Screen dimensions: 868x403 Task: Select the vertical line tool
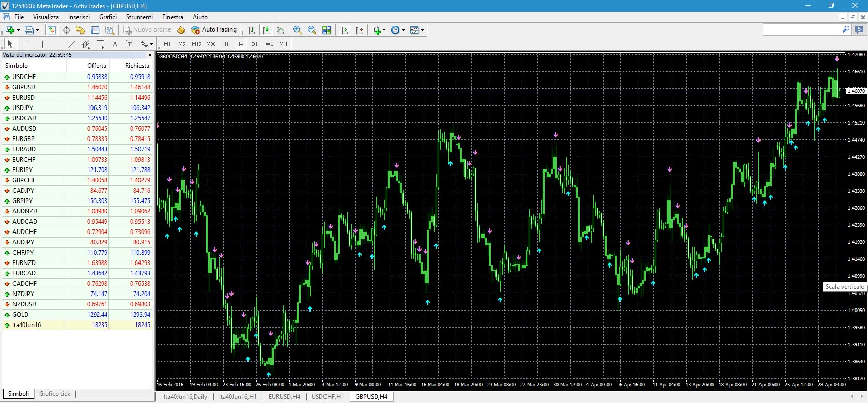(x=42, y=44)
